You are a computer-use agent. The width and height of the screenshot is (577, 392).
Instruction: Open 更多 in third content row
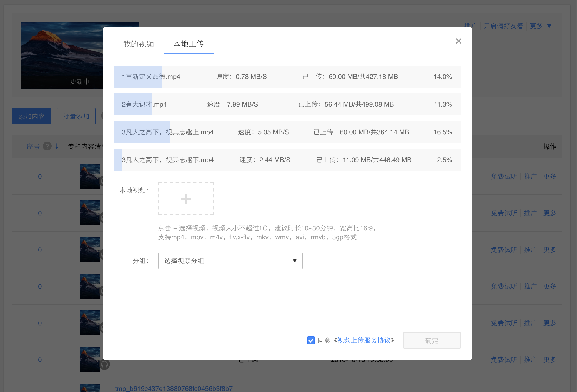tap(550, 250)
